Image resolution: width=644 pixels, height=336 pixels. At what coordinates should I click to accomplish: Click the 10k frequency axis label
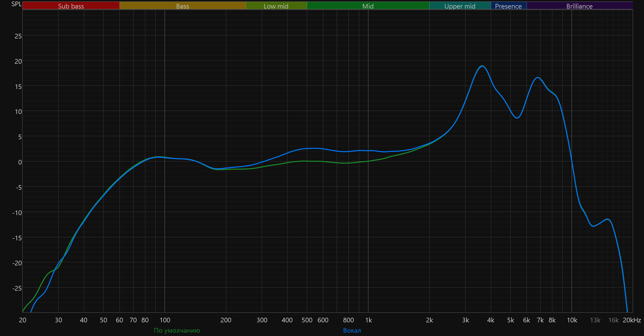[572, 320]
